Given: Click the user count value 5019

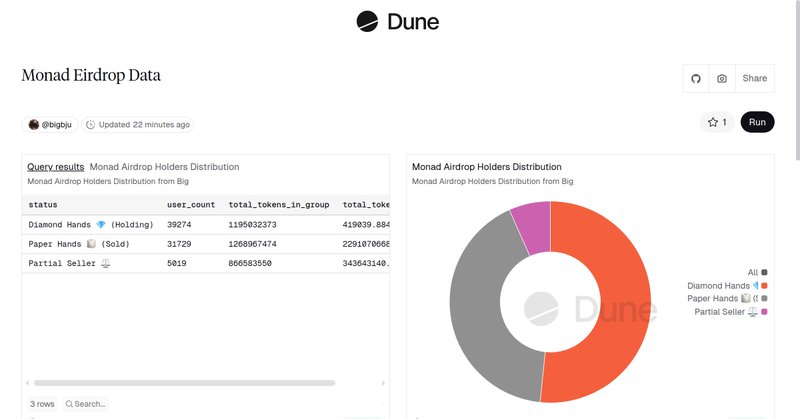Looking at the screenshot, I should [x=177, y=263].
